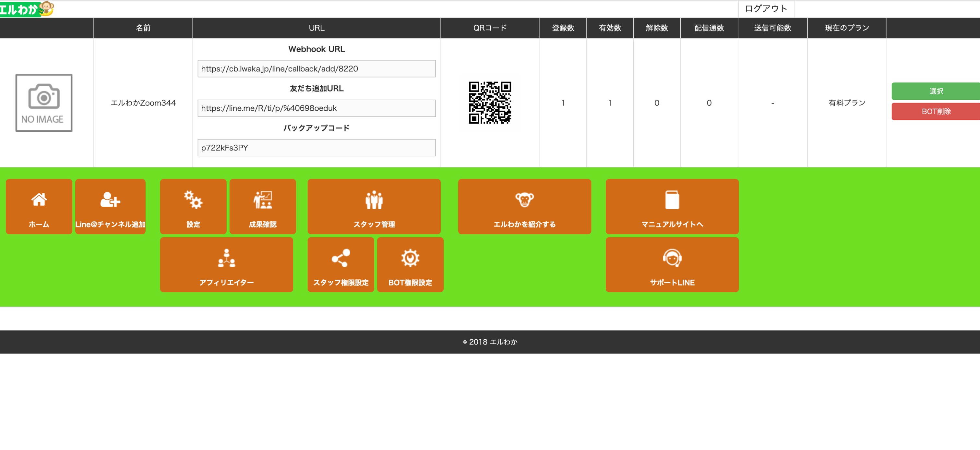
Task: Click the 解除数 column header
Action: click(x=657, y=28)
